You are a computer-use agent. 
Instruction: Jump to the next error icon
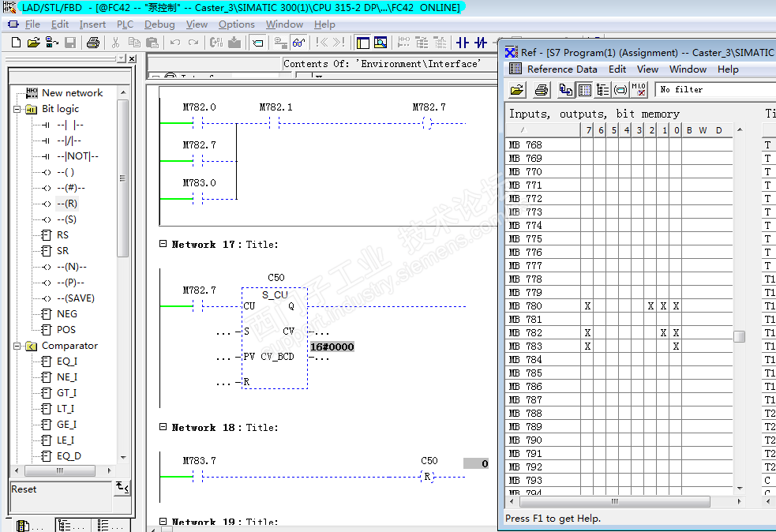coord(339,43)
